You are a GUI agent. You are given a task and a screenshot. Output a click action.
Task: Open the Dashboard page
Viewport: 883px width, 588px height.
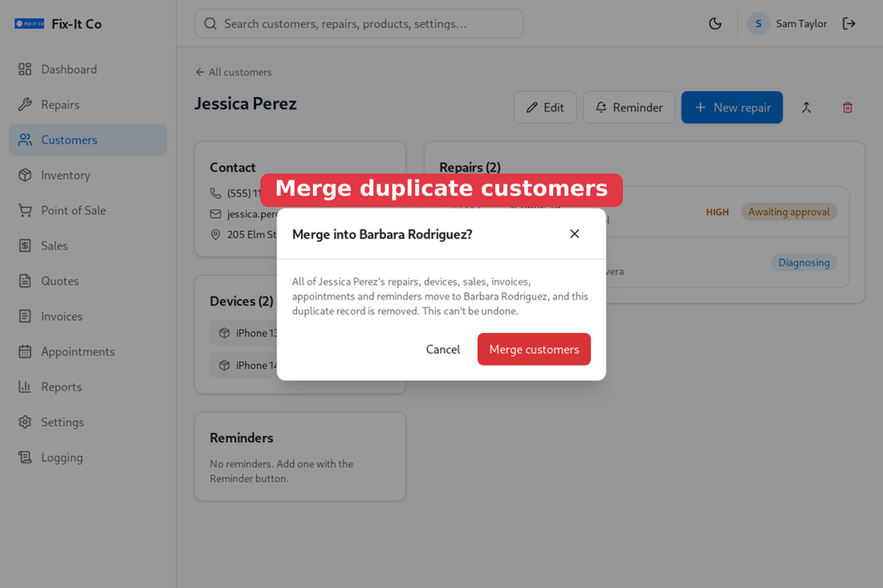point(87,69)
